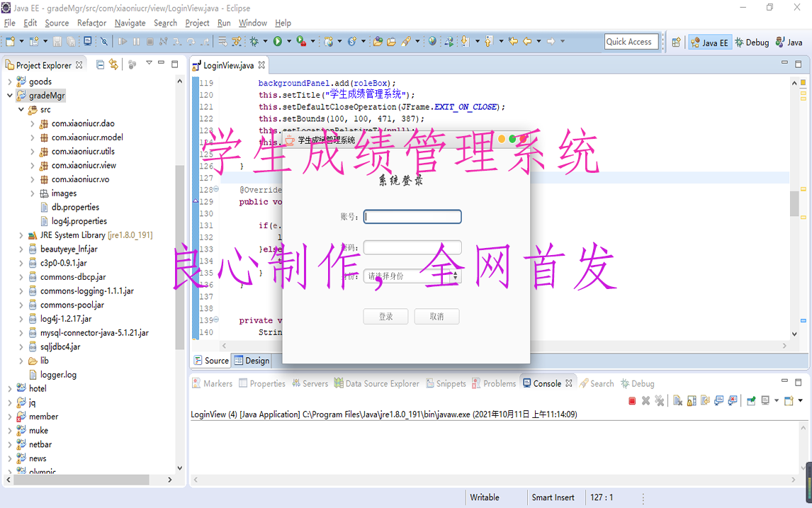
Task: Open the Project menu
Action: (x=197, y=23)
